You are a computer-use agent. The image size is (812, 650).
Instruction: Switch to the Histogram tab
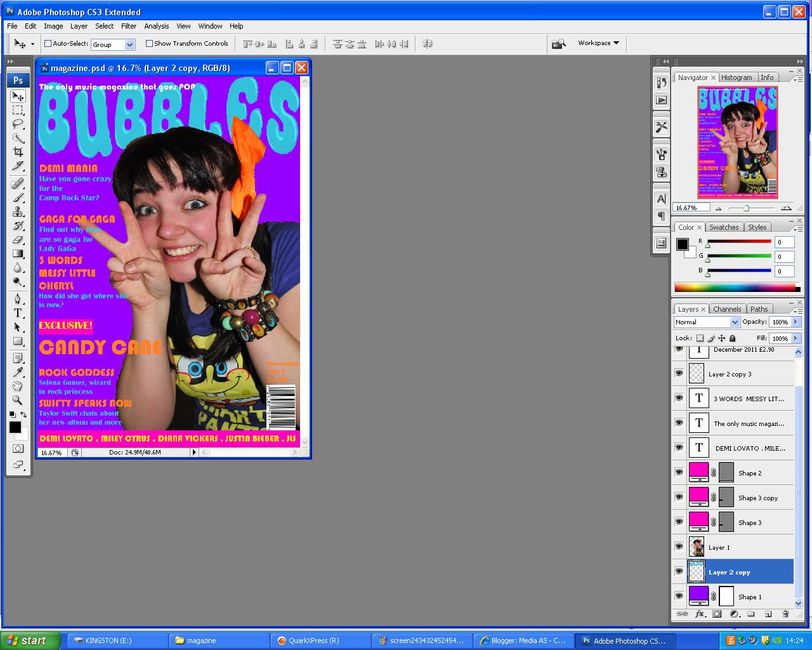(737, 77)
